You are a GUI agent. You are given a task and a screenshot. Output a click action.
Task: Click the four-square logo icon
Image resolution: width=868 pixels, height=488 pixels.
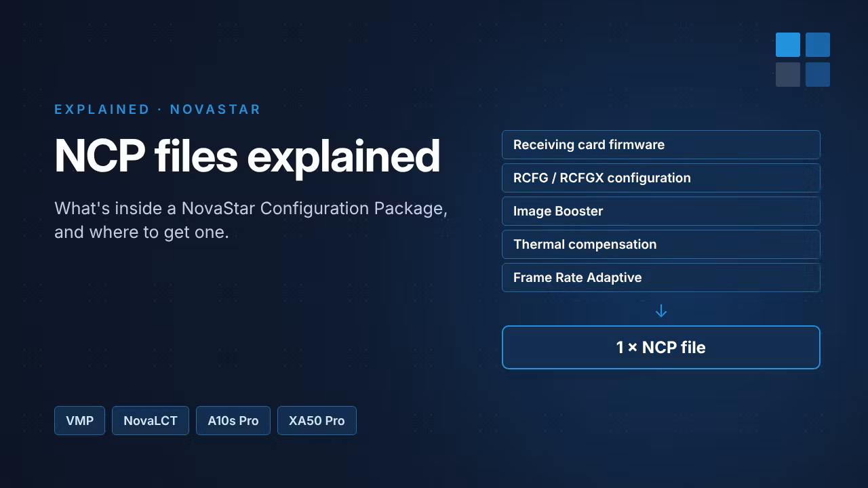coord(803,60)
